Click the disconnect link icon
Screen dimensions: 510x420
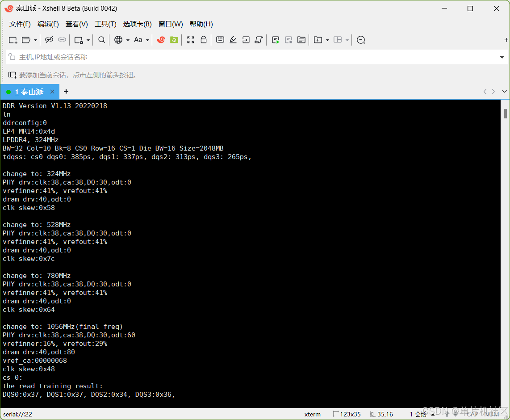[49, 40]
